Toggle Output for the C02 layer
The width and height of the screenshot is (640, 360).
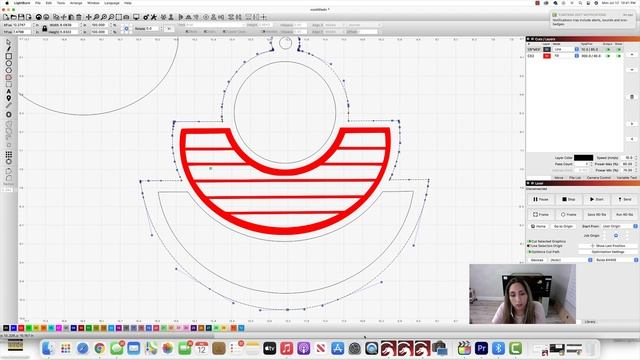(x=608, y=56)
